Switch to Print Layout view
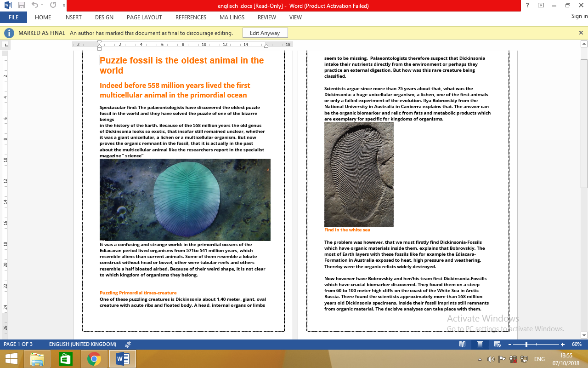588x368 pixels. point(480,344)
